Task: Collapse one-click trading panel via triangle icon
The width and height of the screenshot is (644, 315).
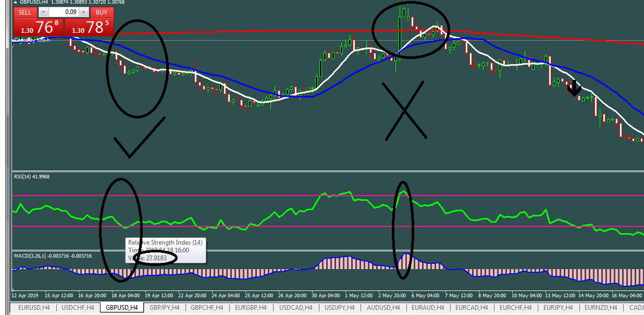Action: (15, 3)
